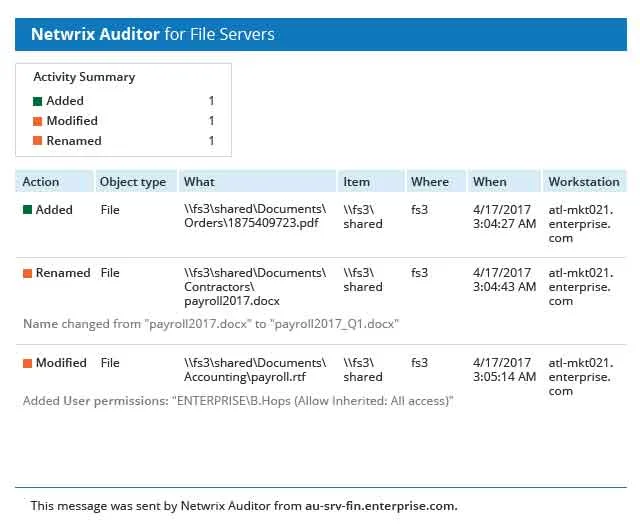
Task: Click the orange Renamed square in Activity Summary
Action: pos(37,141)
